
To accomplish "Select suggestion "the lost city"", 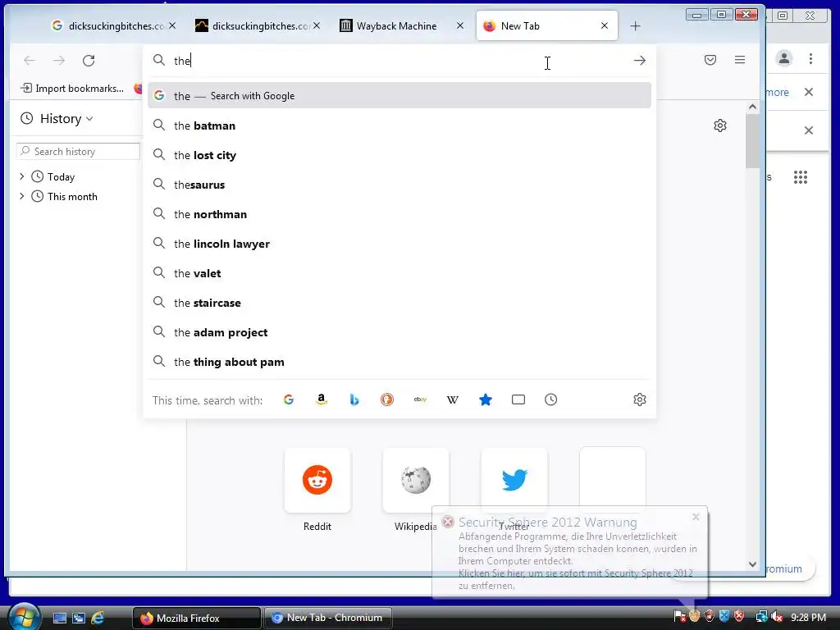I will coord(399,155).
